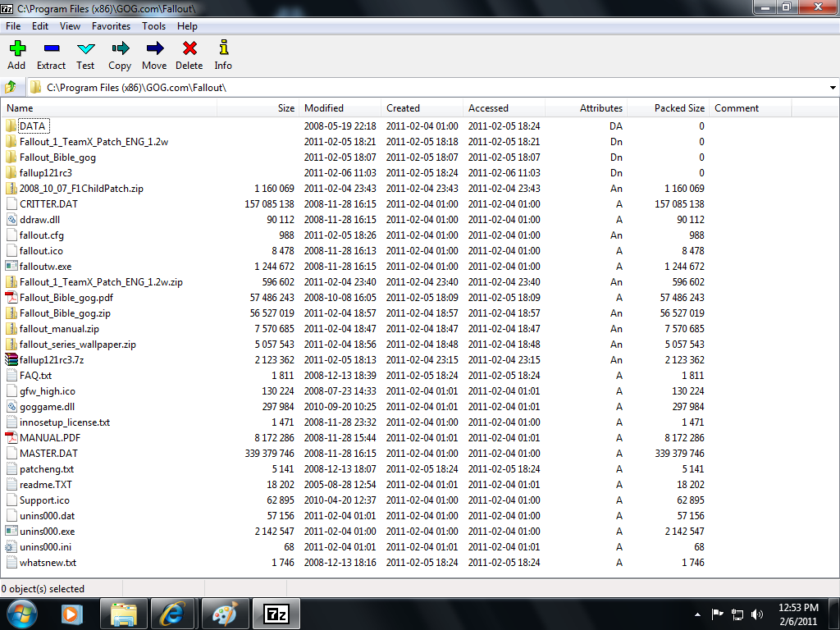Select the goggame.dll file icon
The image size is (840, 630).
(x=11, y=407)
